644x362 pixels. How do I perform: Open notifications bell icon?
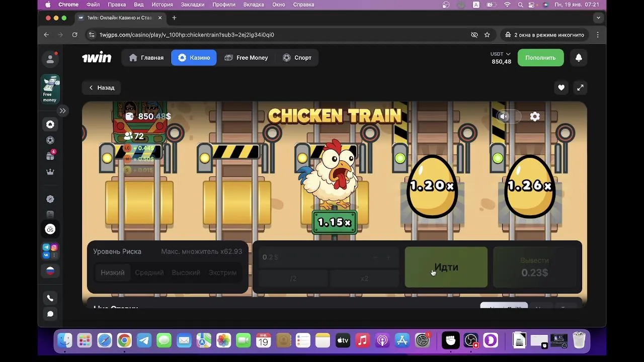[579, 58]
